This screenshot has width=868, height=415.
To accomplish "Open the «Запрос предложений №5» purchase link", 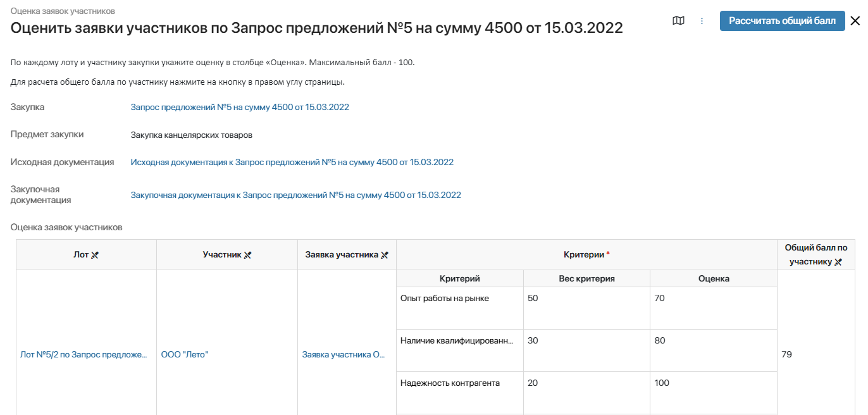I will [x=239, y=107].
